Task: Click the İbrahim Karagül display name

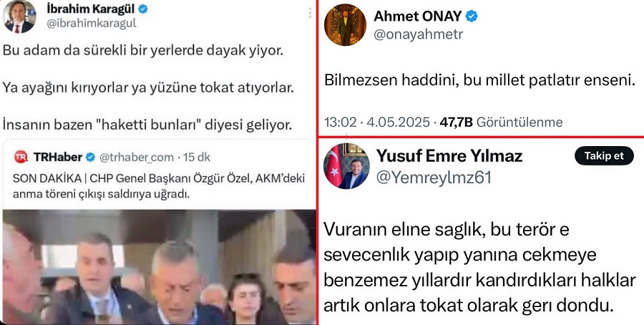Action: (x=90, y=9)
